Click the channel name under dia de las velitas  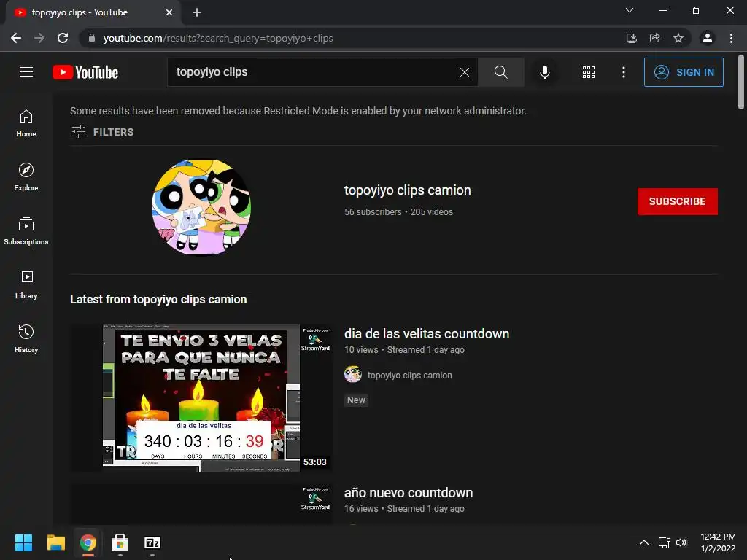click(x=410, y=376)
